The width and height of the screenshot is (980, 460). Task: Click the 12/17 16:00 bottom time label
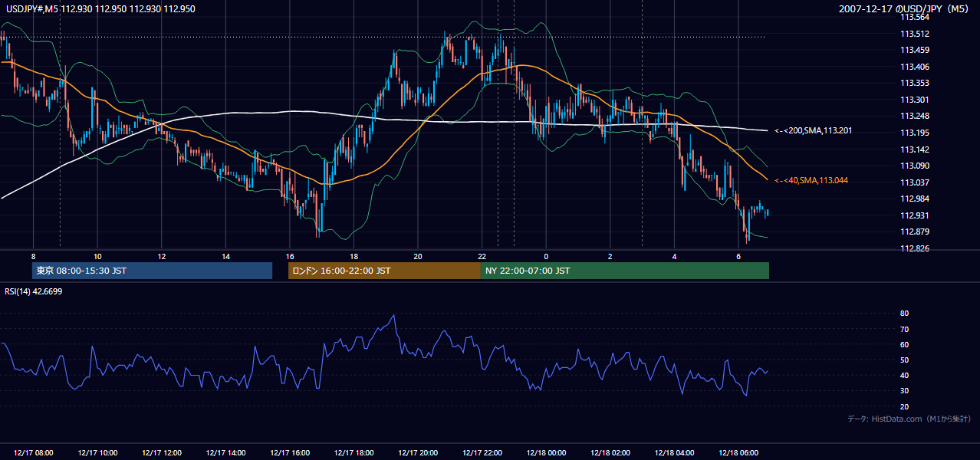(x=290, y=453)
